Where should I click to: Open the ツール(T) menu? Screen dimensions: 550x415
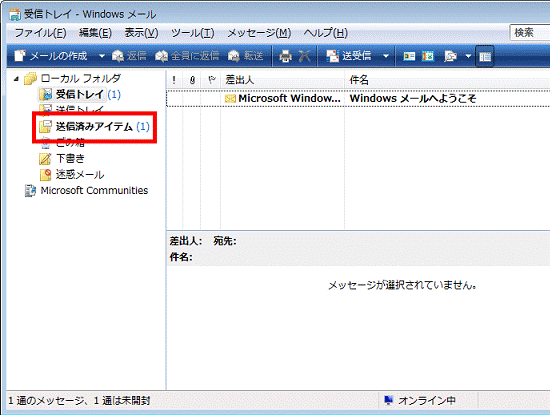[193, 33]
